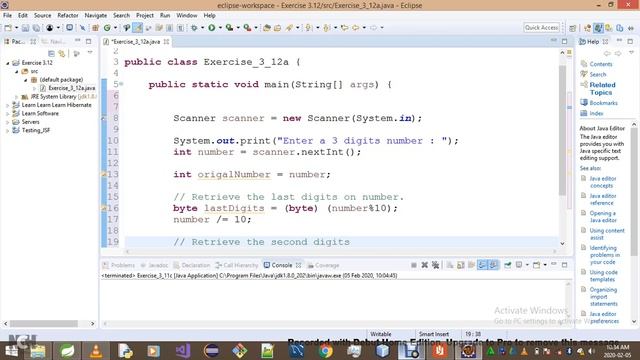Screen dimensions: 640x360
Task: Toggle Show Console on Standard Error change
Action: (493, 265)
